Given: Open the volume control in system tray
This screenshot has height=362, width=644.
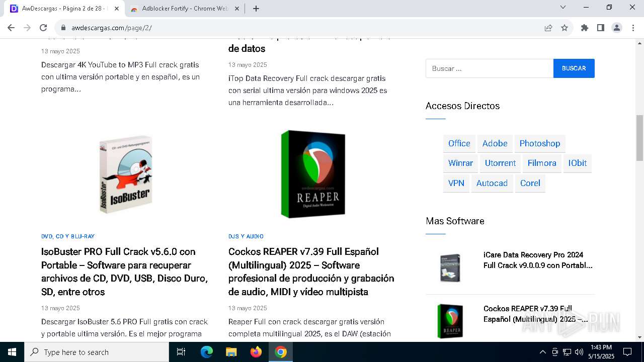Looking at the screenshot, I should tap(579, 352).
